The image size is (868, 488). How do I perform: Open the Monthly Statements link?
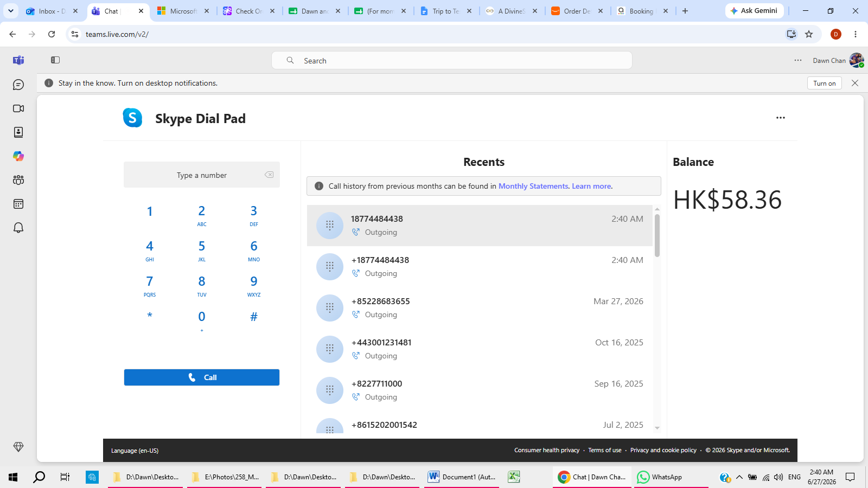point(533,186)
